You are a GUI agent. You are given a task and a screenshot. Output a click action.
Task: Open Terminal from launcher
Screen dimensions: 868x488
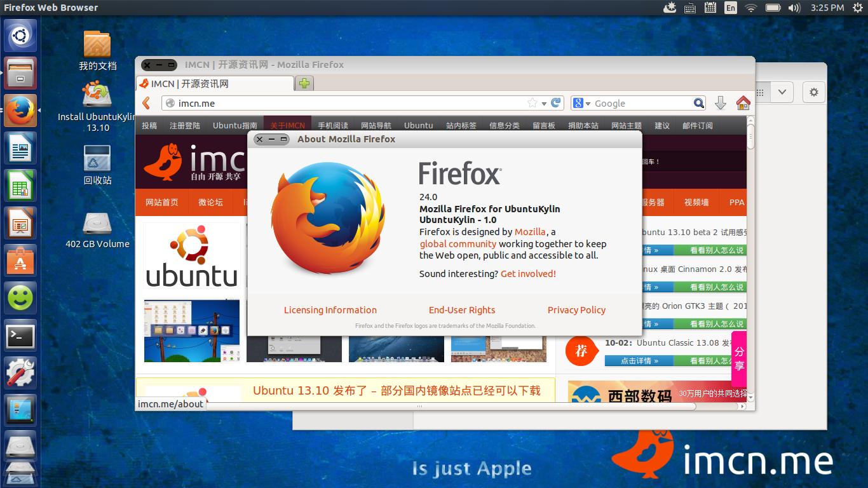point(20,335)
